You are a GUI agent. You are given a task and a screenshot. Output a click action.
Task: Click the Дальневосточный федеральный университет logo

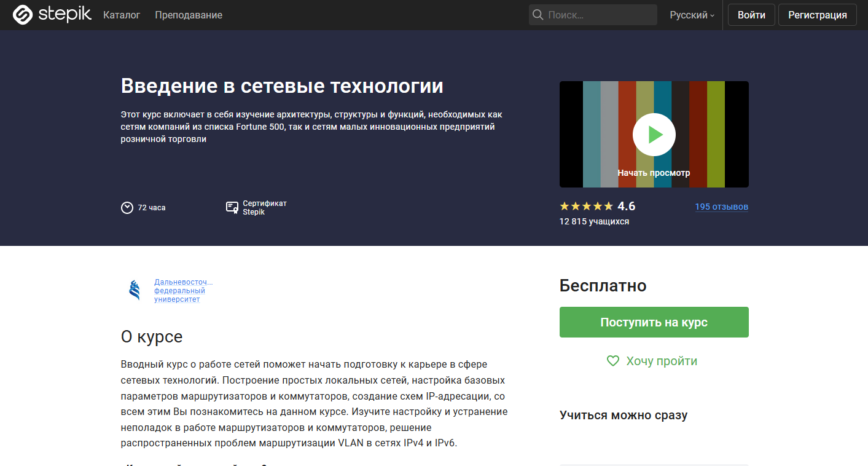pos(134,289)
